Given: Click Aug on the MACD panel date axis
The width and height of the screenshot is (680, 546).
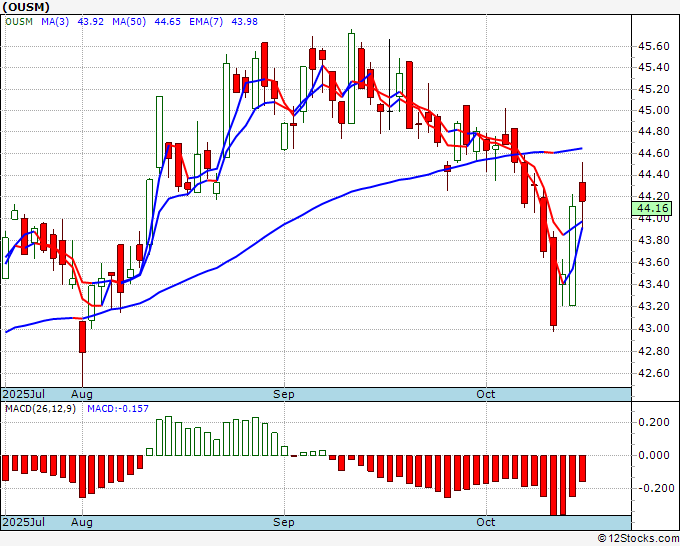Looking at the screenshot, I should (82, 522).
